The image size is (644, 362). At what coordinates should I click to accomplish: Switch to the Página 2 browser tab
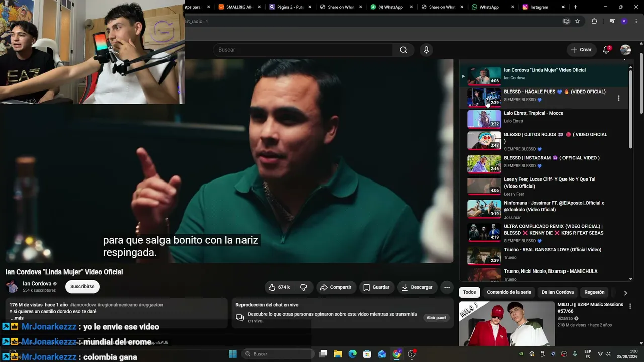point(290,7)
